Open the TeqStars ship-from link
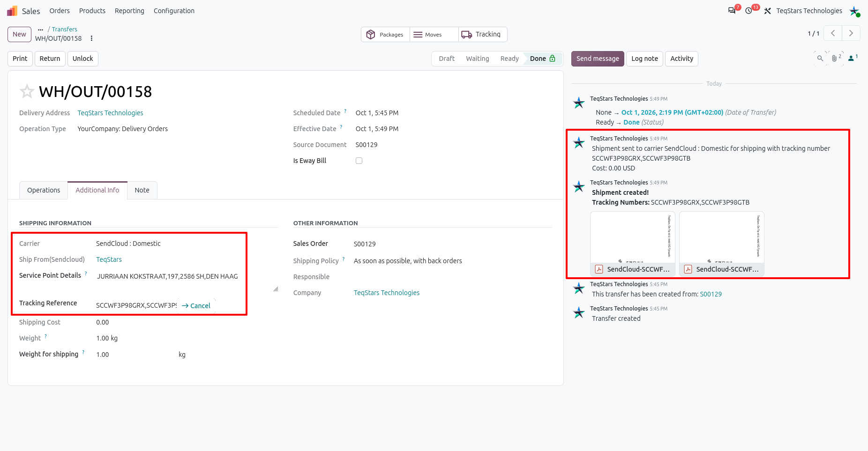 pos(109,259)
